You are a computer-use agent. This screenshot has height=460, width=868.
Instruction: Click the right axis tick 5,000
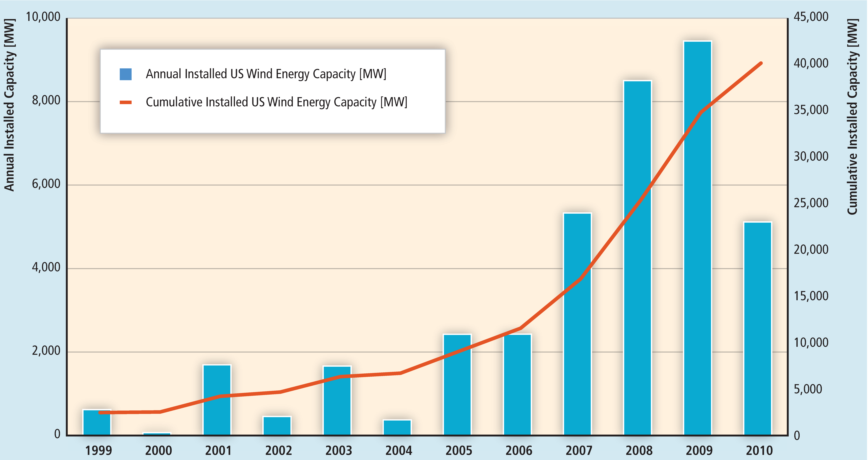pos(808,389)
